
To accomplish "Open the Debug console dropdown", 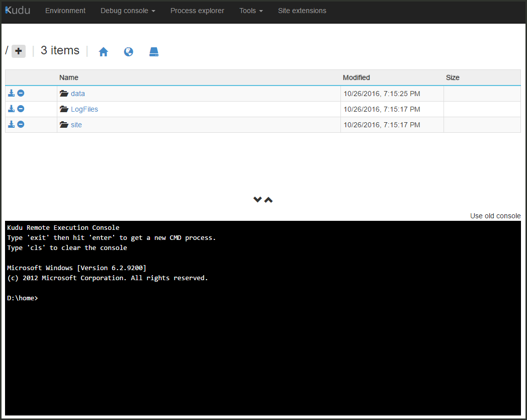I will (128, 11).
